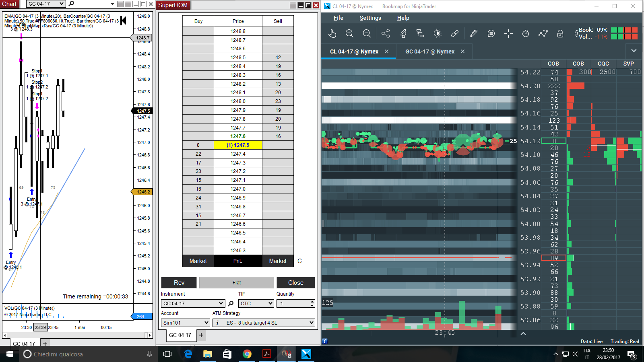Click the skip-to-start arrow on the chart

[x=124, y=20]
